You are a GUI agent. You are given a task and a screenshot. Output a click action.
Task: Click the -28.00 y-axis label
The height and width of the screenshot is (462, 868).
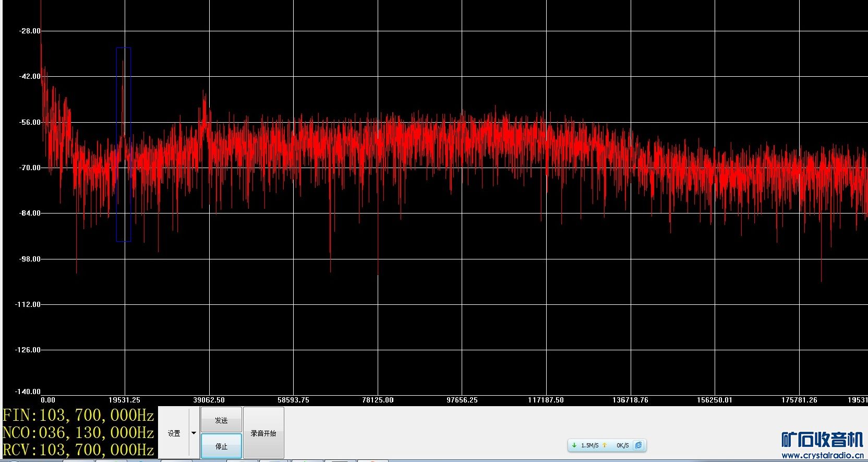tap(30, 31)
